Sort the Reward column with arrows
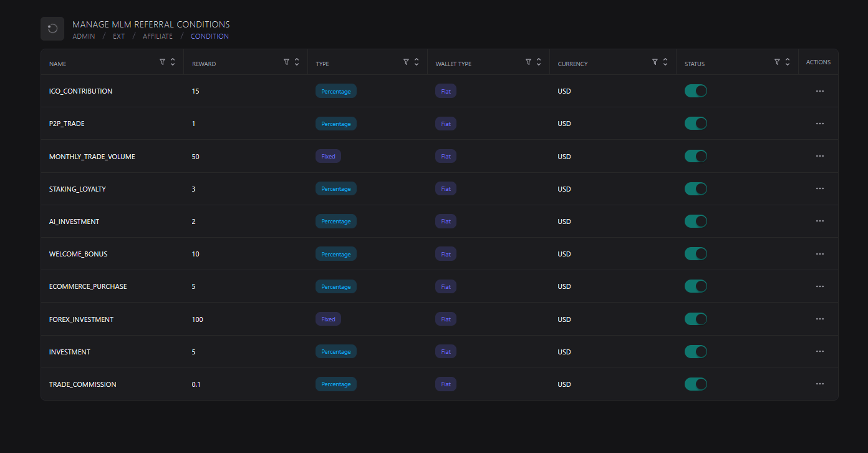This screenshot has height=453, width=868. pyautogui.click(x=297, y=62)
